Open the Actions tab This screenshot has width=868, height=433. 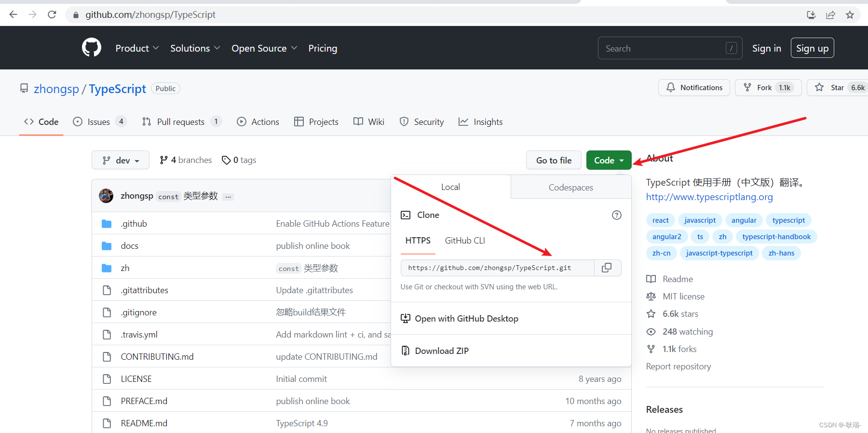coord(258,122)
